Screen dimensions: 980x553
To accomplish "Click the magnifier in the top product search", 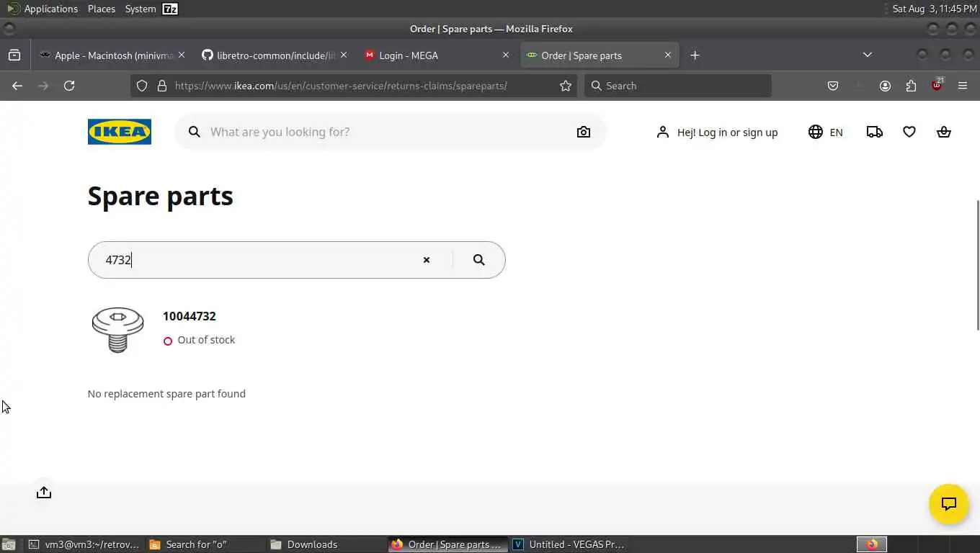I will click(195, 132).
